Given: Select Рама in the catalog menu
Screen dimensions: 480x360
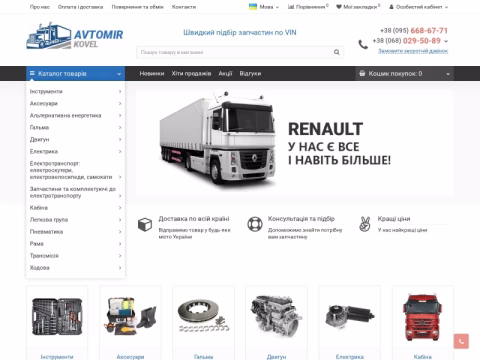Looking at the screenshot, I should [x=37, y=244].
